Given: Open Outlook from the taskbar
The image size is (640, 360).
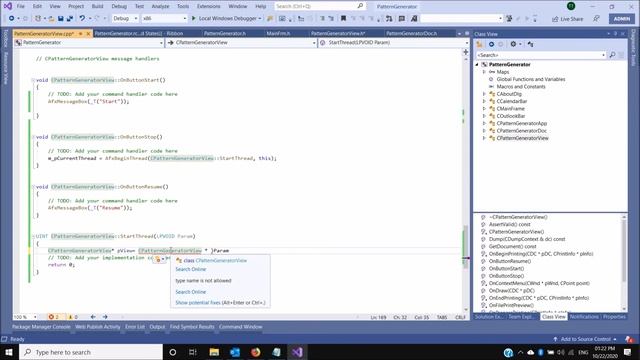Looking at the screenshot, I should point(235,352).
